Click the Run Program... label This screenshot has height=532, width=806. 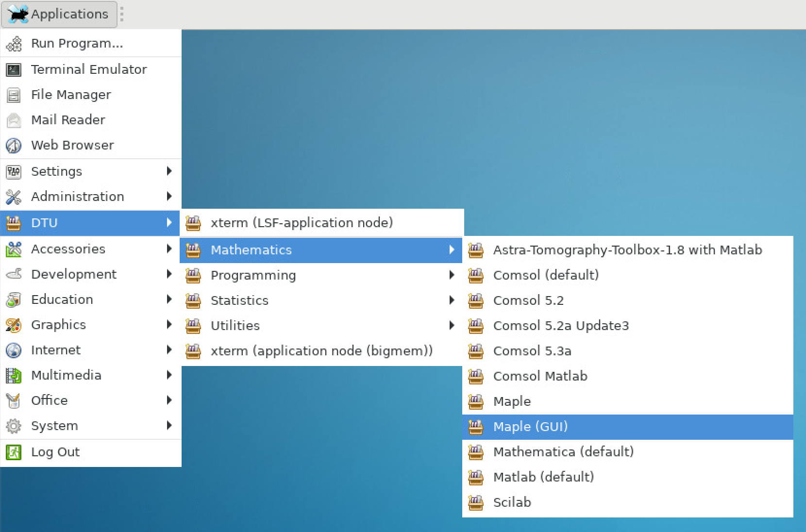click(77, 43)
